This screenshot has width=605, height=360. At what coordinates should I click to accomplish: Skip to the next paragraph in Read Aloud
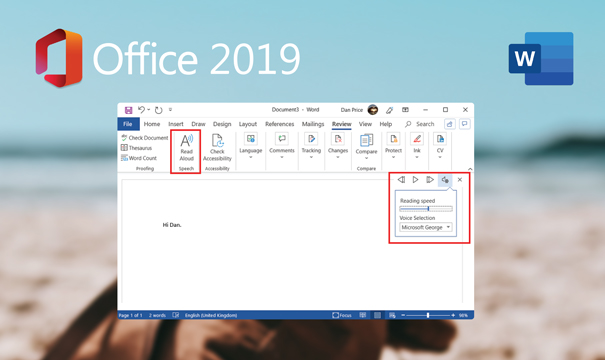[430, 179]
